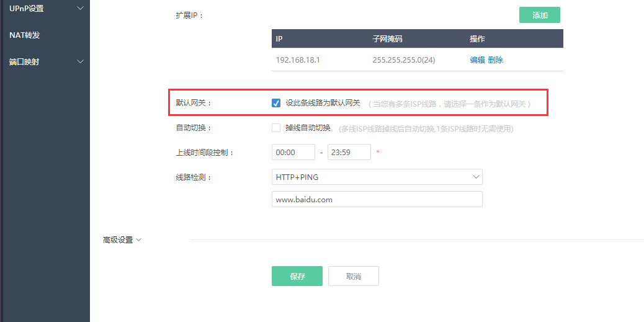Screen dimensions: 644x322
Task: Click the www.baidu.com input field
Action: click(x=377, y=200)
